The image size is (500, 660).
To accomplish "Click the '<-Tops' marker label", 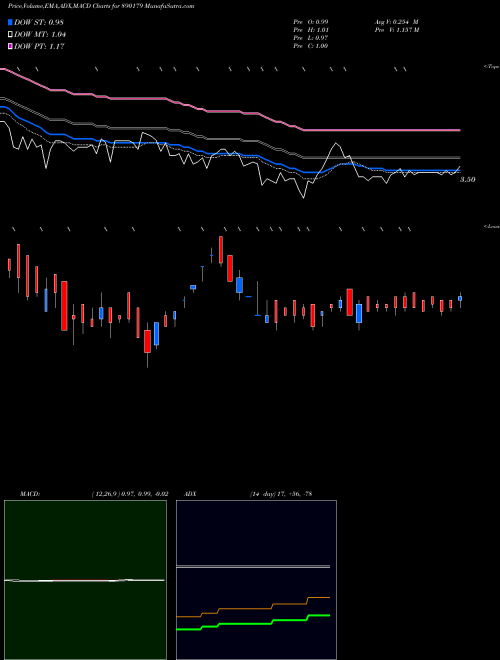I will 492,67.
